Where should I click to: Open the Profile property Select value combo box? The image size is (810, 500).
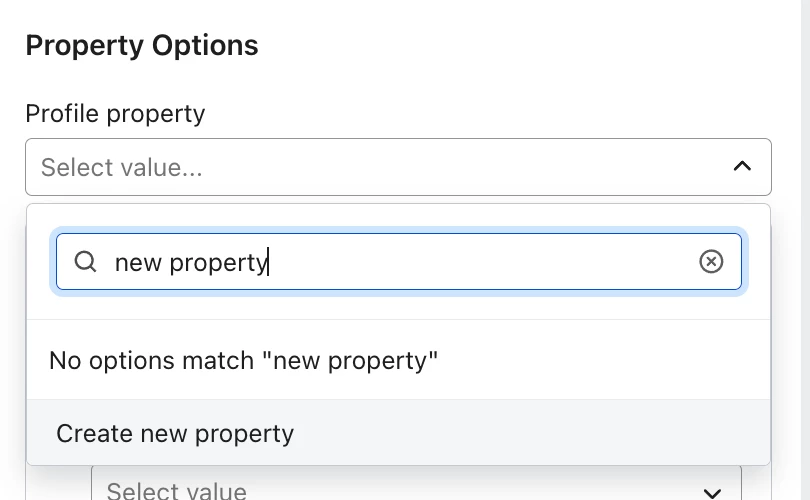(398, 167)
